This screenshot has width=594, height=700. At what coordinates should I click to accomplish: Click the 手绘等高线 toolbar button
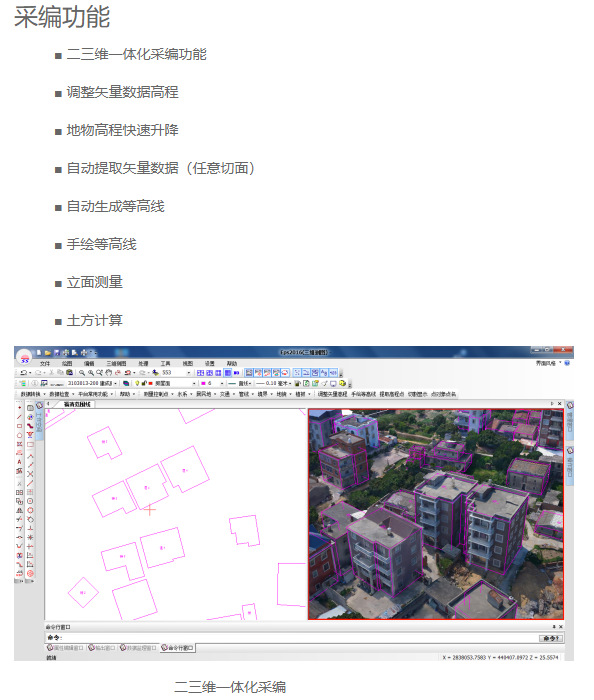click(363, 394)
